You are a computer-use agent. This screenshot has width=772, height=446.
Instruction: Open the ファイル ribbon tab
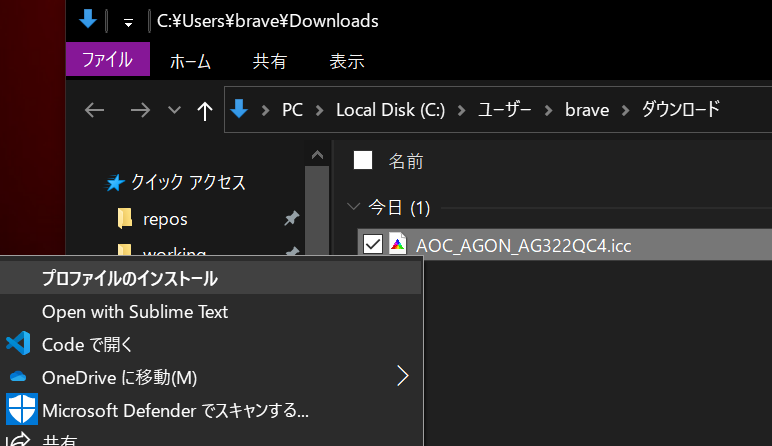click(108, 59)
